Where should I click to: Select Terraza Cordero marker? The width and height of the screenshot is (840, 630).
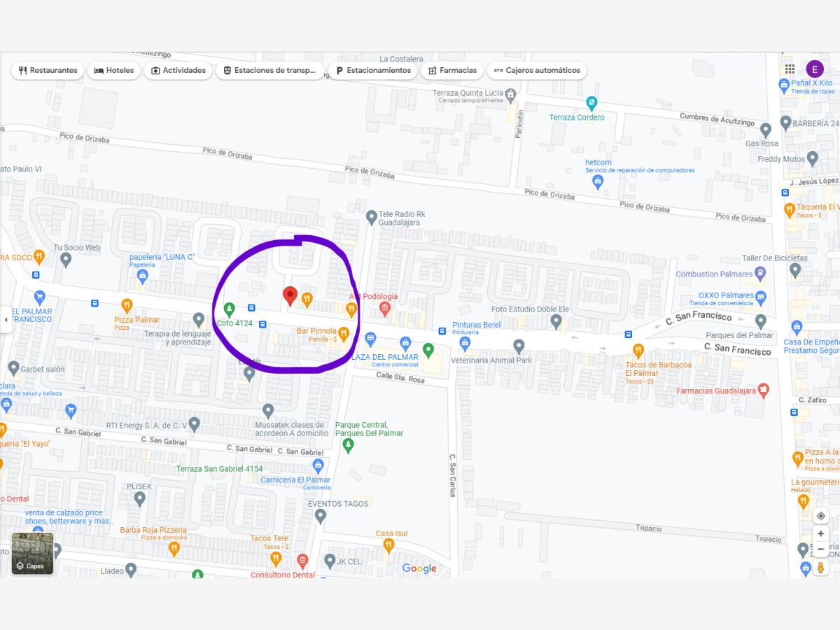tap(592, 104)
